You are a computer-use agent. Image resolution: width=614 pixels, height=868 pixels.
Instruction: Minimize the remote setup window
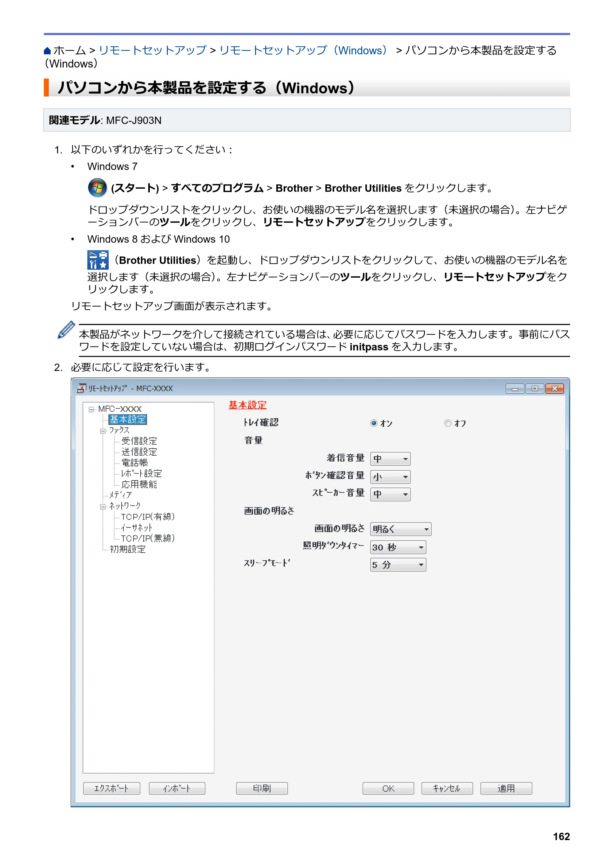coord(515,389)
